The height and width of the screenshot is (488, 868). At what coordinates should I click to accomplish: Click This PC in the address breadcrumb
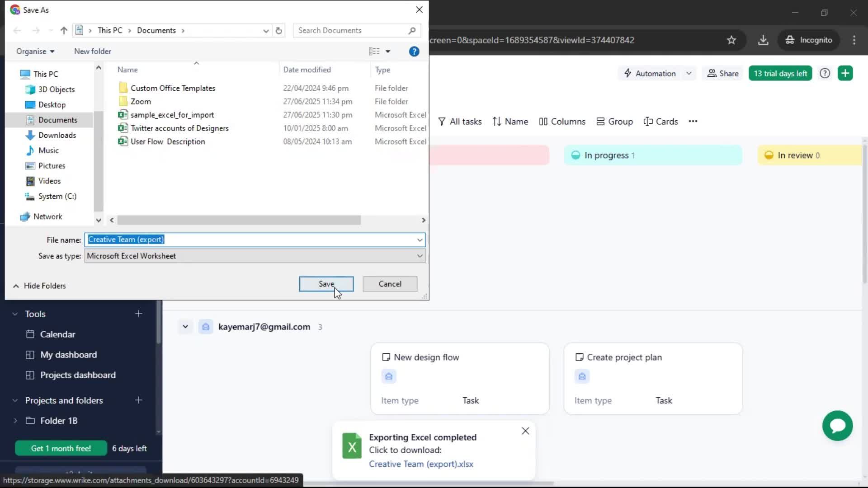coord(110,30)
